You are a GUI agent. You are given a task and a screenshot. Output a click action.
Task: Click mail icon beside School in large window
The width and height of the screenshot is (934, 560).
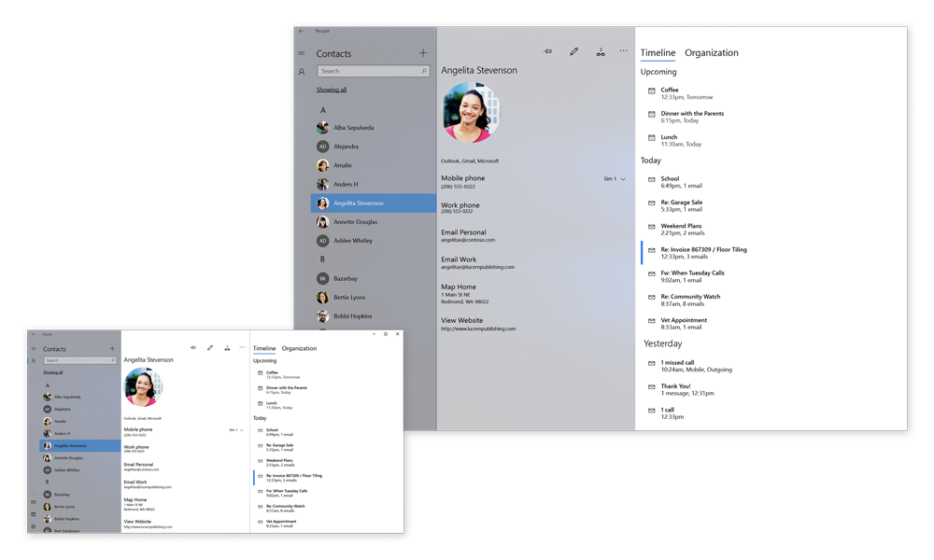point(652,180)
